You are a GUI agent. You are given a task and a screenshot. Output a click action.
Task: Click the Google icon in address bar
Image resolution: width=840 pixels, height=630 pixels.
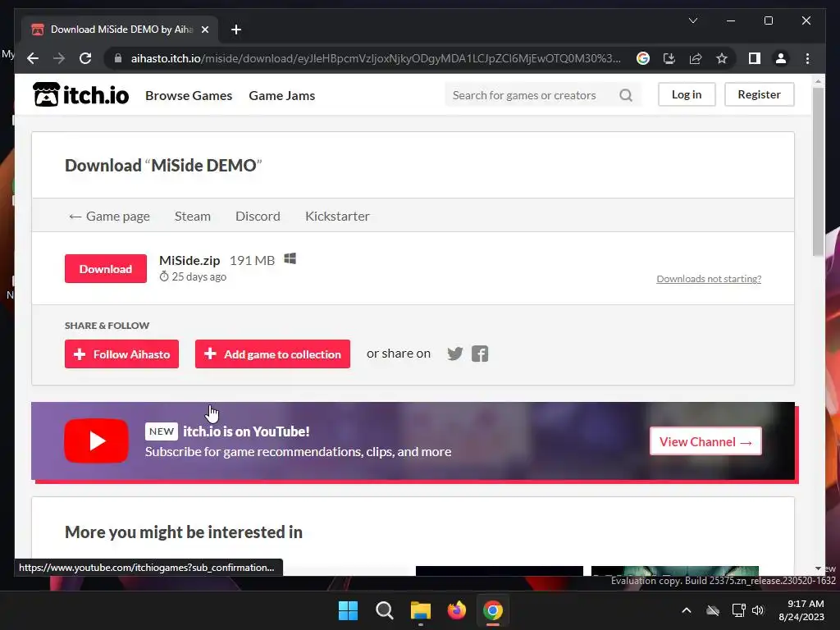643,58
